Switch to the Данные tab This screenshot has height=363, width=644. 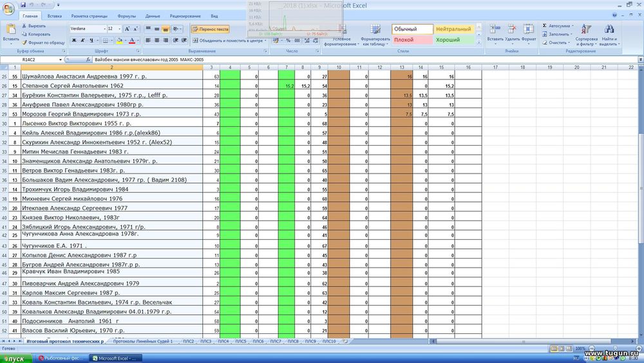pyautogui.click(x=153, y=16)
